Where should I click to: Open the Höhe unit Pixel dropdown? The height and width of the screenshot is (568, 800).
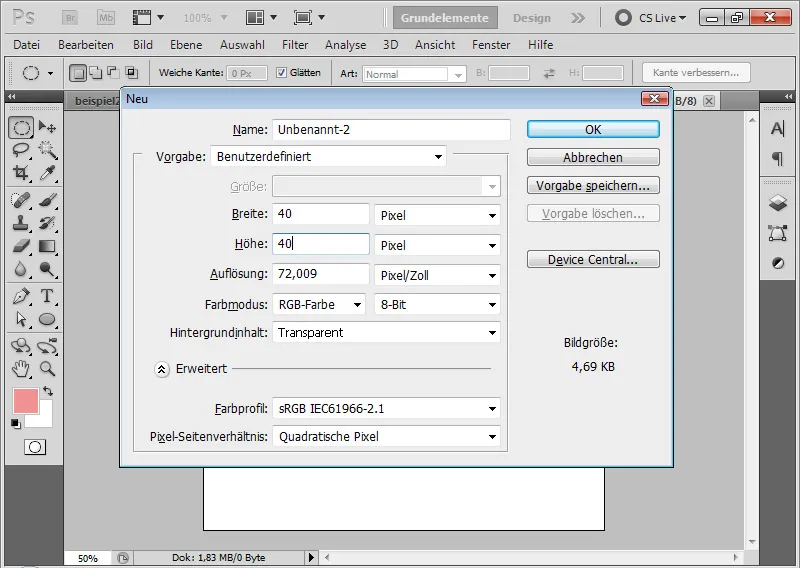(437, 245)
